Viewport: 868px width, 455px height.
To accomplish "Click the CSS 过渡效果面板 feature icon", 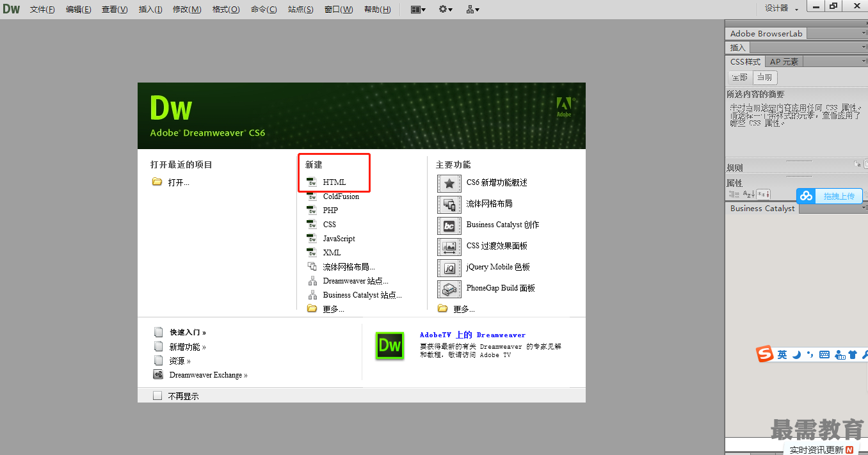I will coord(449,247).
